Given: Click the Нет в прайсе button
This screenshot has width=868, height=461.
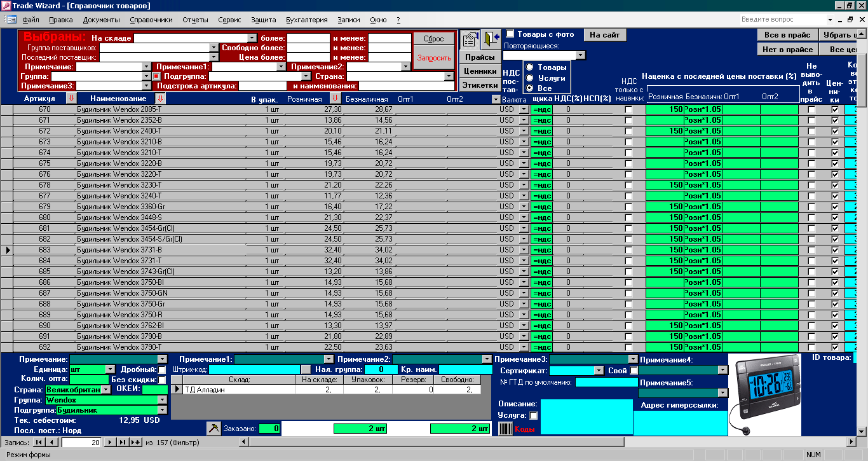Looking at the screenshot, I should [787, 49].
